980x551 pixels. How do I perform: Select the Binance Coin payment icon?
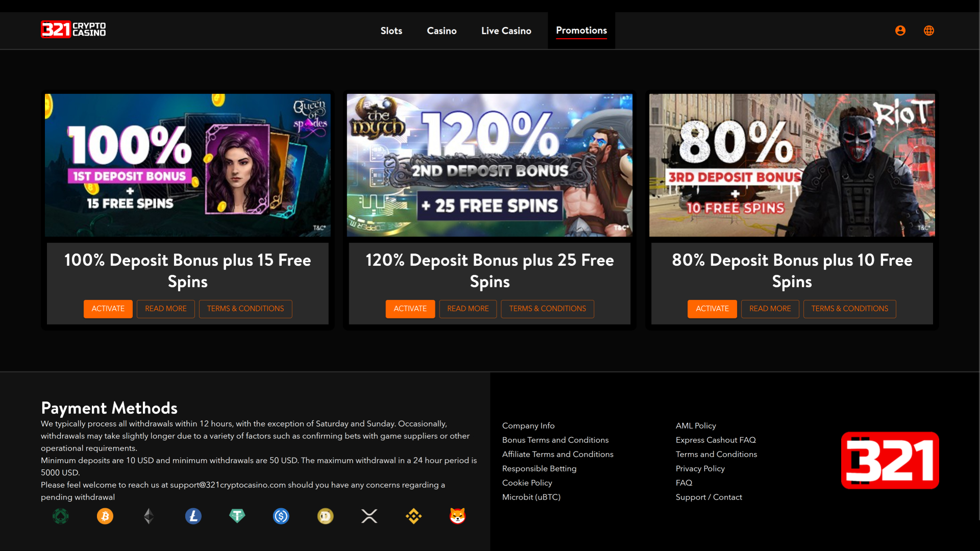coord(413,516)
